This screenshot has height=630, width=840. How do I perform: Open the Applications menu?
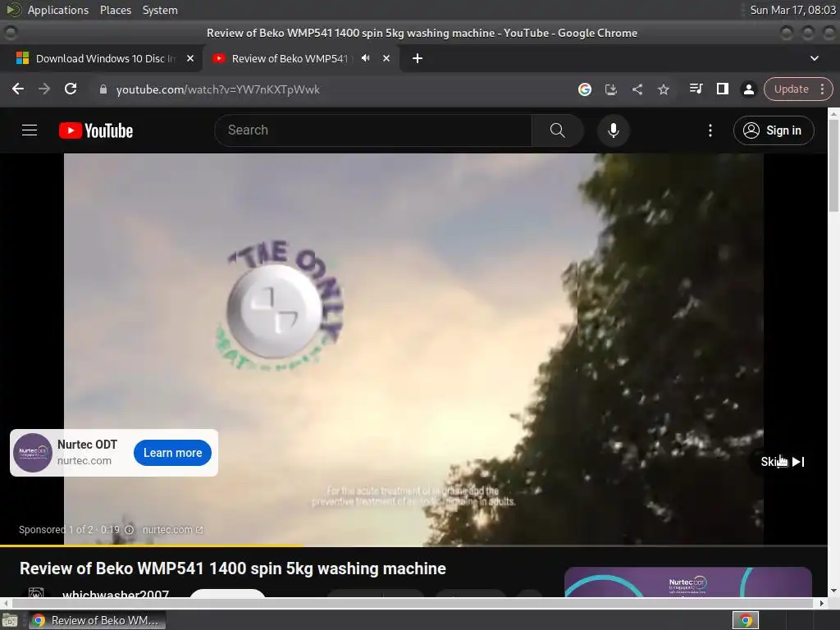point(58,10)
